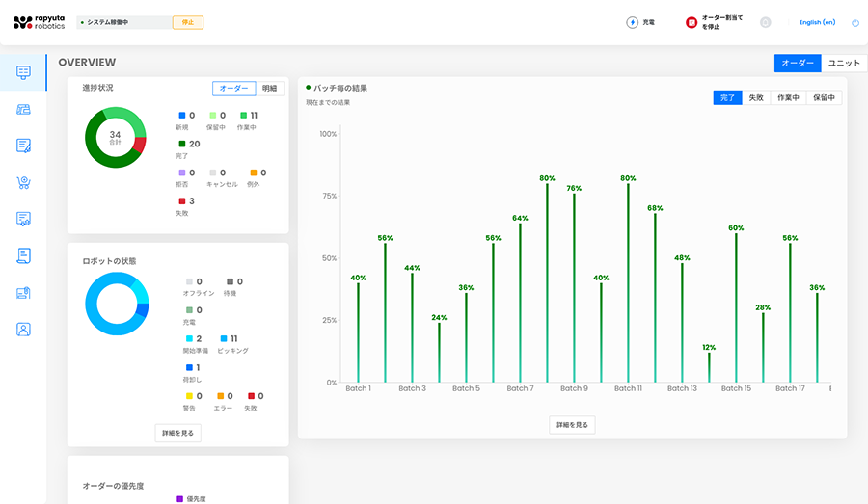Open the user profile icon in sidebar
This screenshot has width=868, height=504.
23,329
